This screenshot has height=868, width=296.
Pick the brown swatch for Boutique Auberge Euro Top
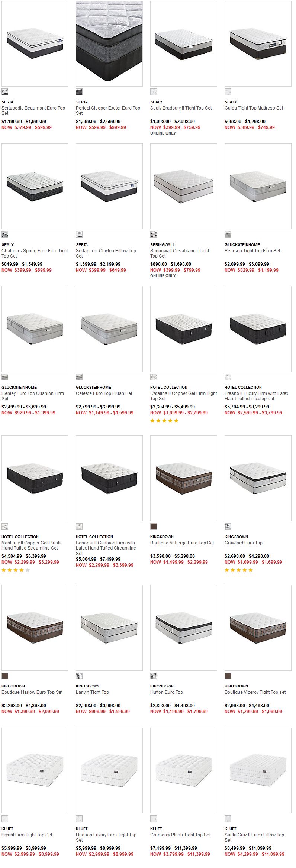coord(154,527)
